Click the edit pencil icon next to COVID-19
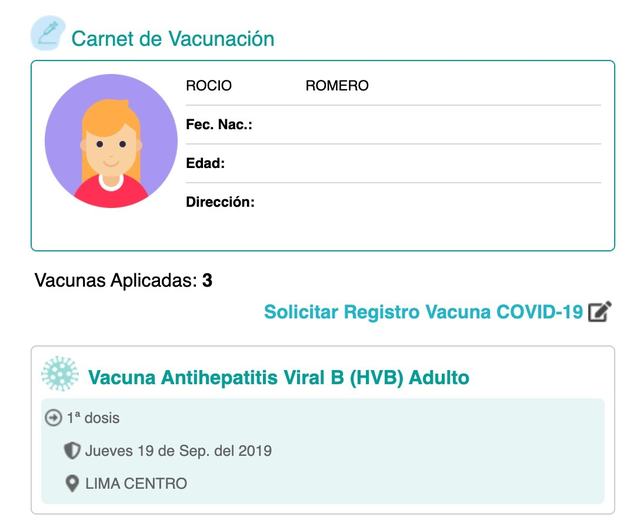The height and width of the screenshot is (524, 640). (x=600, y=312)
